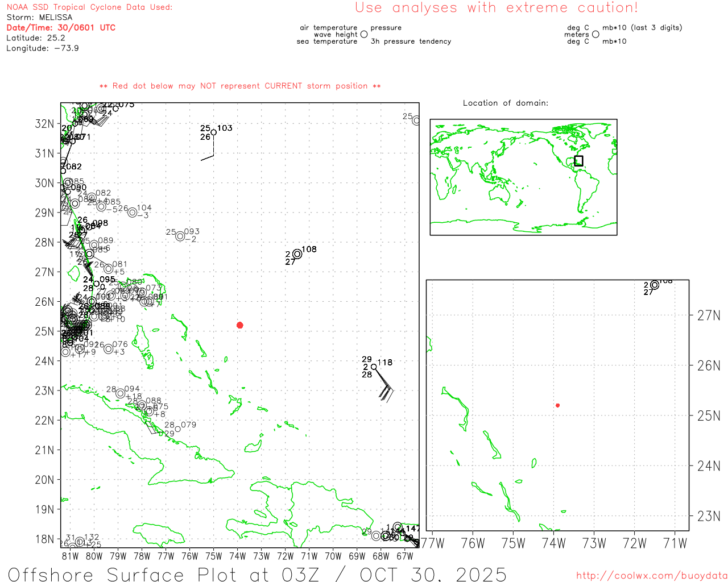Viewport: 728px width, 582px height.
Task: Click the station marker with pressure 093 near 28N
Action: 180,236
